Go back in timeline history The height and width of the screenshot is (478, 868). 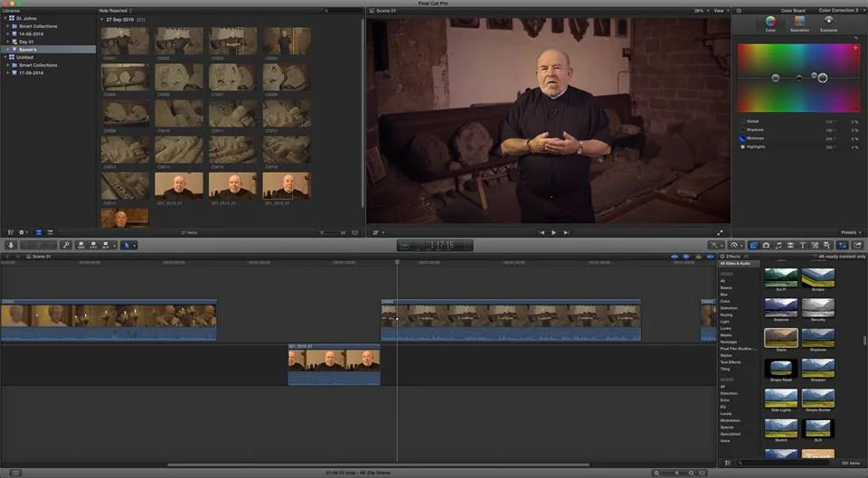click(6, 257)
